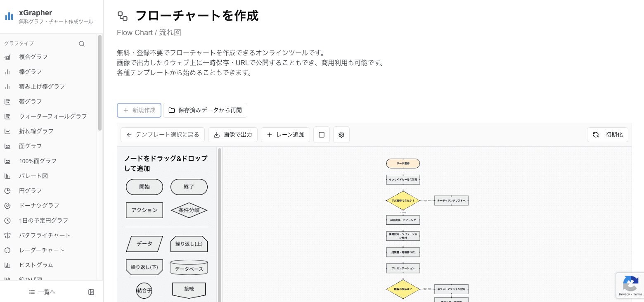Open 保存済みデータから再開 to resume saved data
Screen dimensions: 644x302
pyautogui.click(x=205, y=110)
